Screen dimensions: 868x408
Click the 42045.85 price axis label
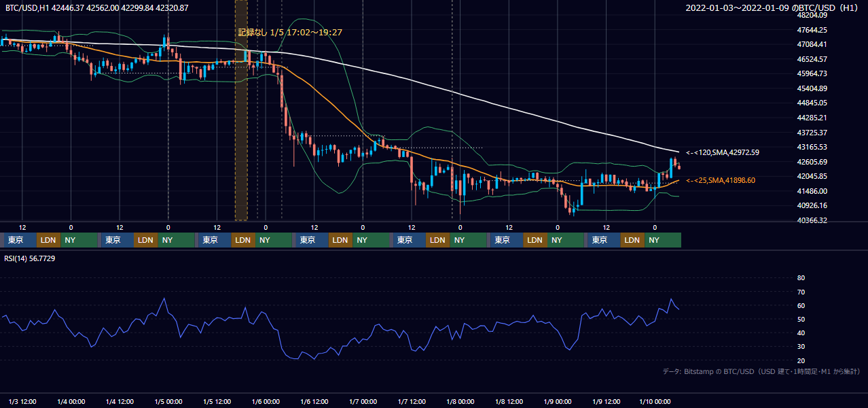(812, 176)
